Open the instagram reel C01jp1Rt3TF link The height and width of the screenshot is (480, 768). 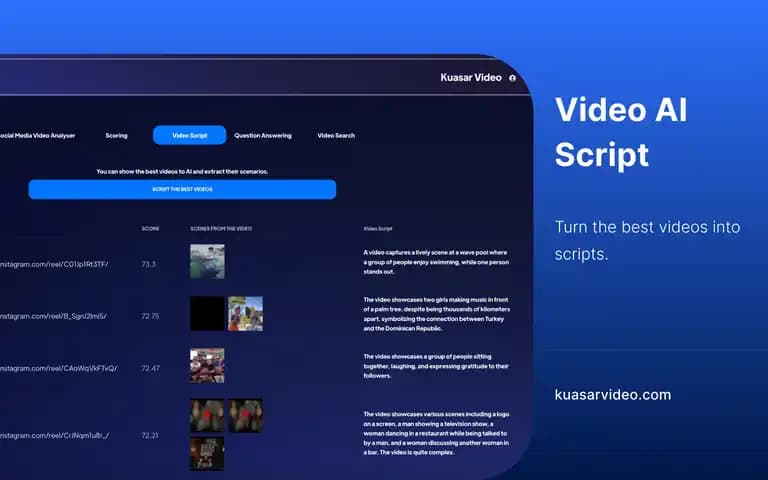point(54,264)
